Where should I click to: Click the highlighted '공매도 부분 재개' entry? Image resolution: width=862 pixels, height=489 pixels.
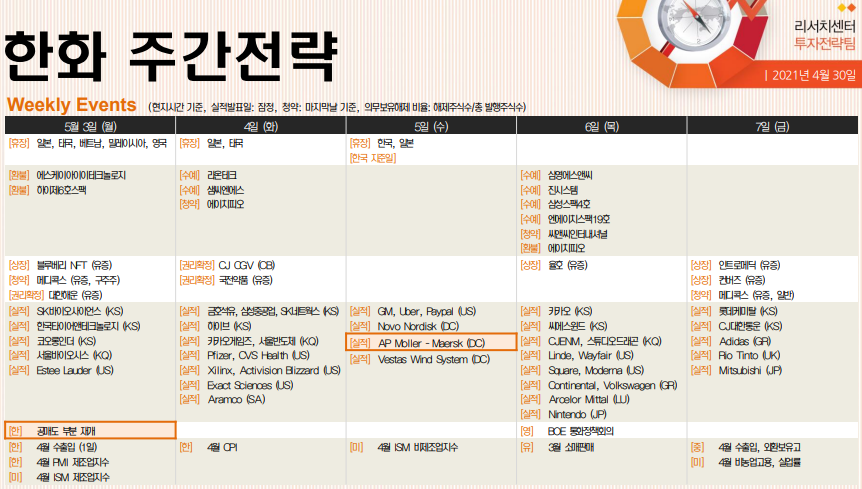pyautogui.click(x=90, y=430)
